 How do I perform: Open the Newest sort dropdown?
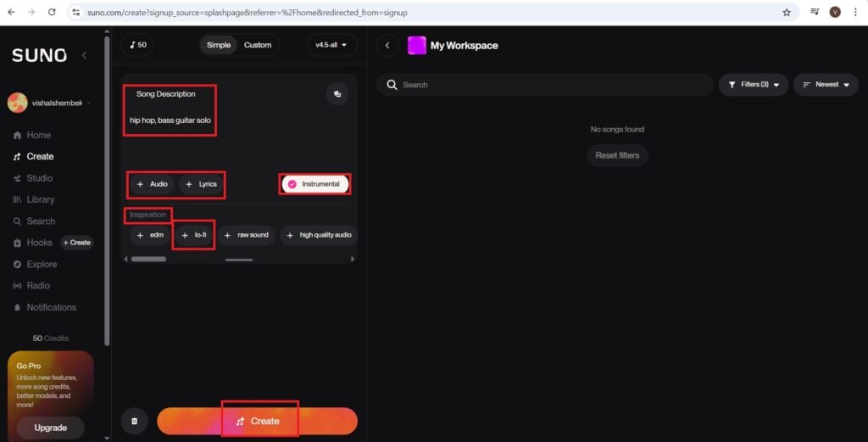click(x=826, y=85)
